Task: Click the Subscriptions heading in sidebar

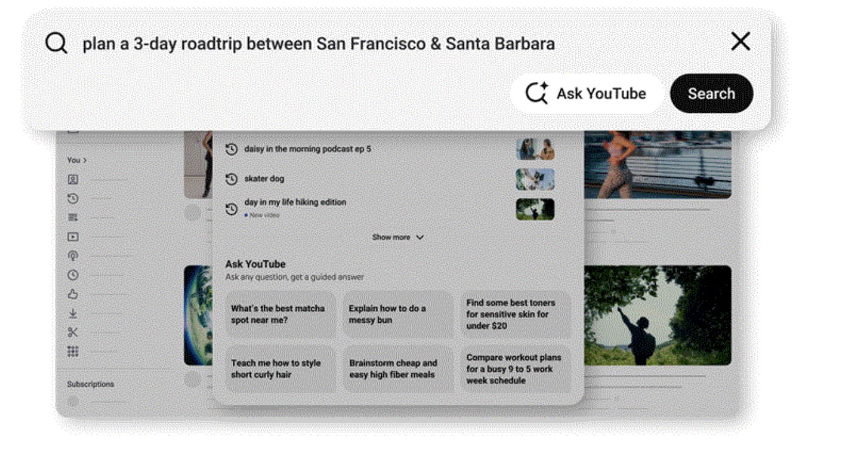Action: (90, 384)
